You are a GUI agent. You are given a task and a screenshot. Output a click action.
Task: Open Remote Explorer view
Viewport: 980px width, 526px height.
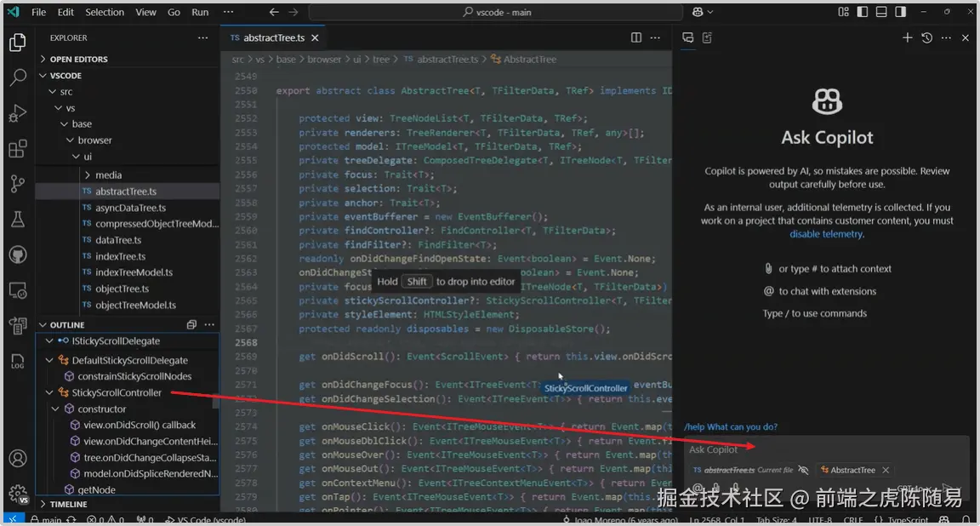18,291
